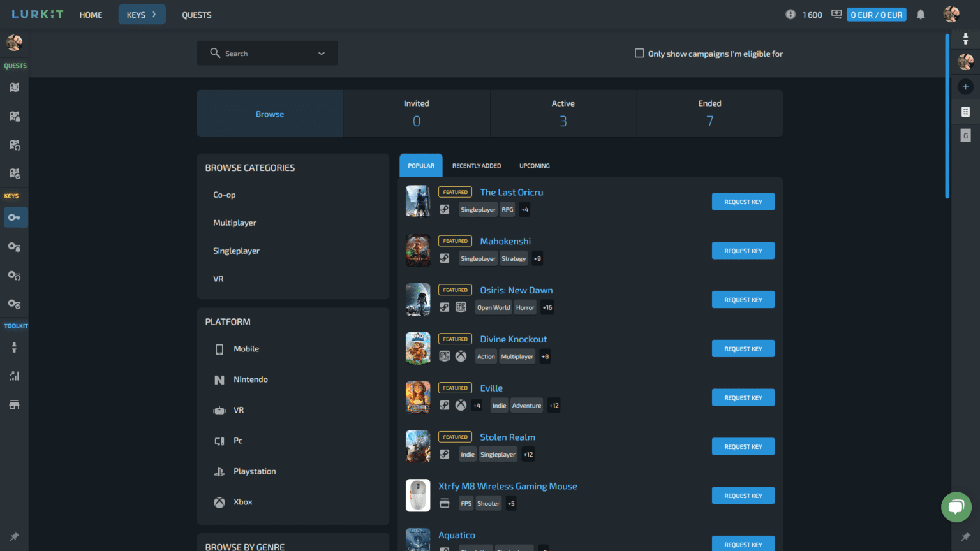
Task: Go to HOME in the top navigation
Action: pyautogui.click(x=91, y=15)
